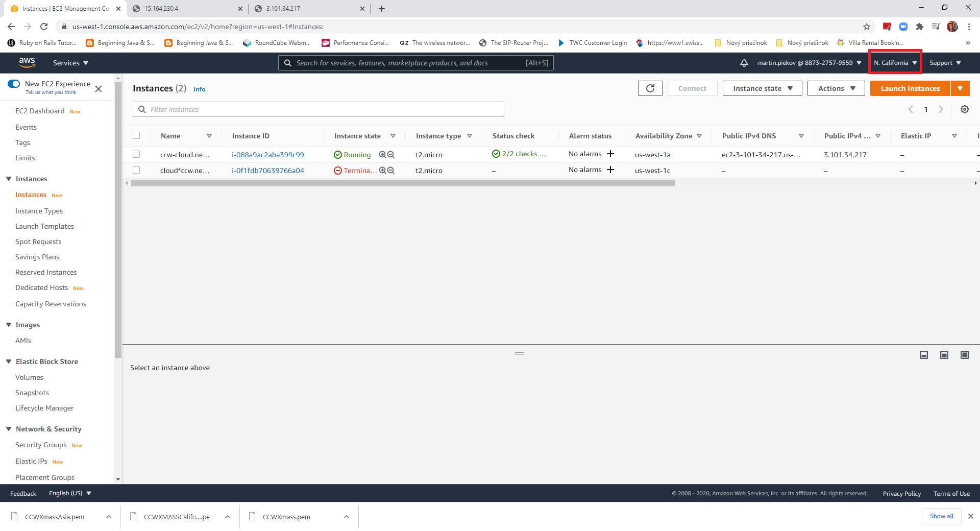Screen dimensions: 980x531
Task: Minimize the details pane layout icon
Action: [x=924, y=355]
